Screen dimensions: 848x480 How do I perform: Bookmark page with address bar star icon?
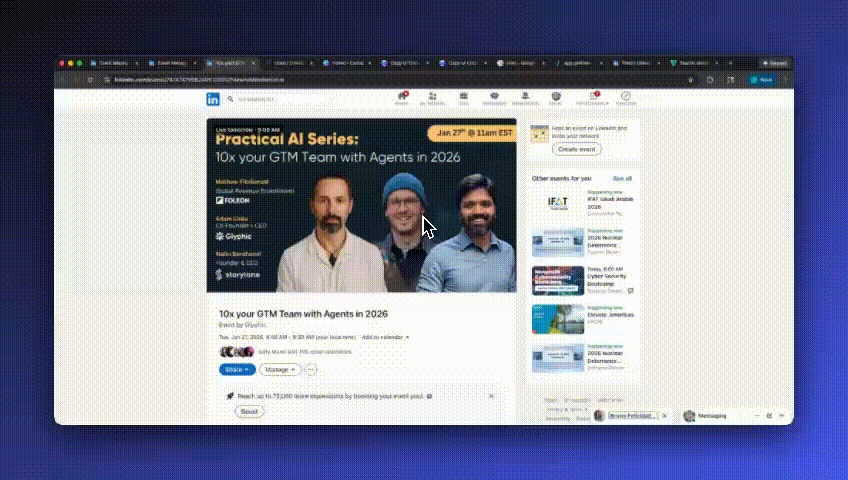coord(691,79)
